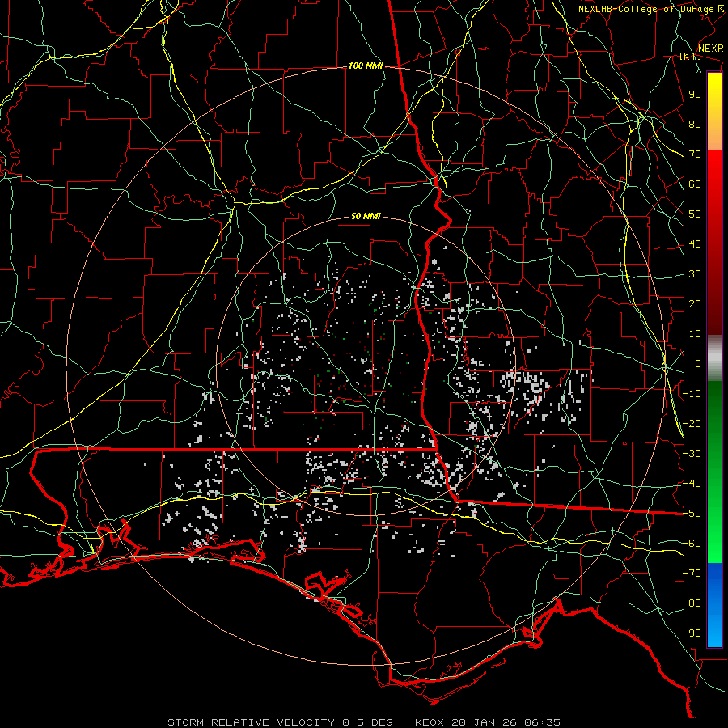The width and height of the screenshot is (728, 728).
Task: Click the 100 NMI range ring label
Action: (366, 66)
